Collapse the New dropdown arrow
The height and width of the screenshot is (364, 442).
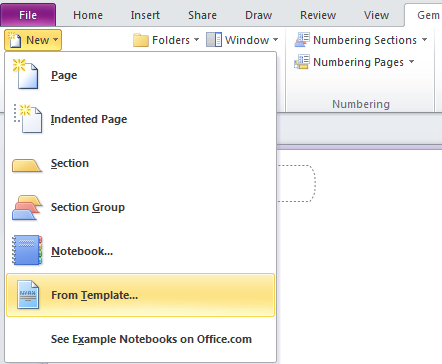(55, 40)
